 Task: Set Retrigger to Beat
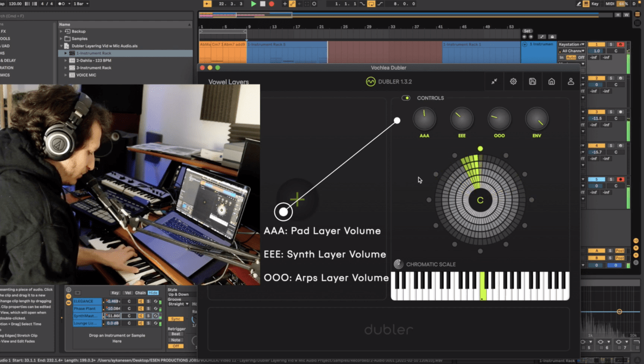[x=175, y=334]
